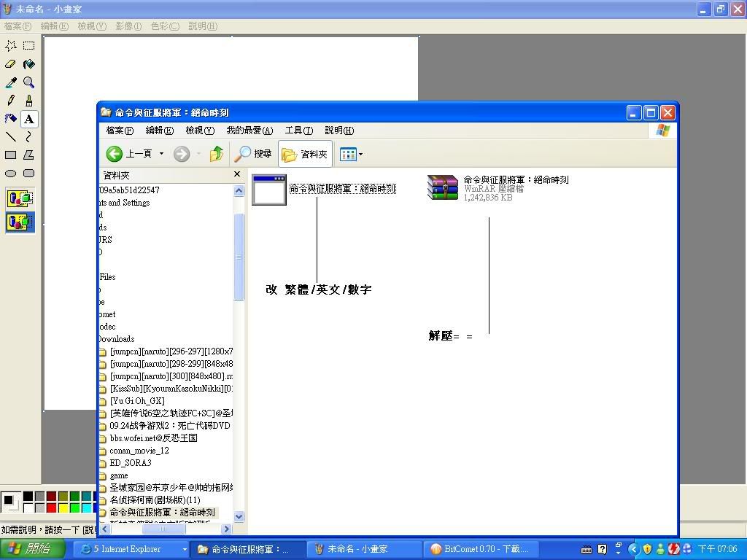The width and height of the screenshot is (747, 560).
Task: Choose the transparent background drawing option
Action: coord(20,222)
